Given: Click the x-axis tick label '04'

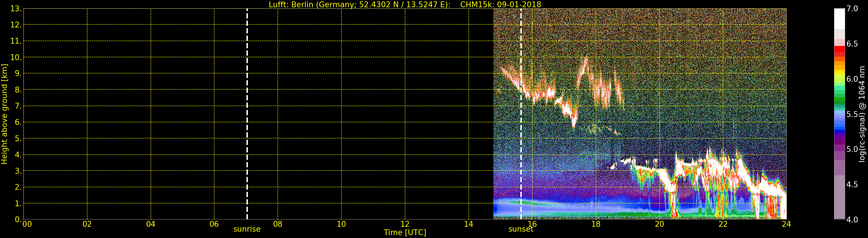Looking at the screenshot, I should pyautogui.click(x=151, y=224).
